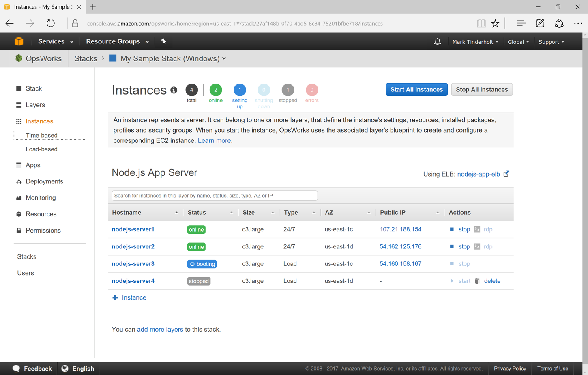This screenshot has height=375, width=588.
Task: Click the instance search field
Action: pos(215,196)
